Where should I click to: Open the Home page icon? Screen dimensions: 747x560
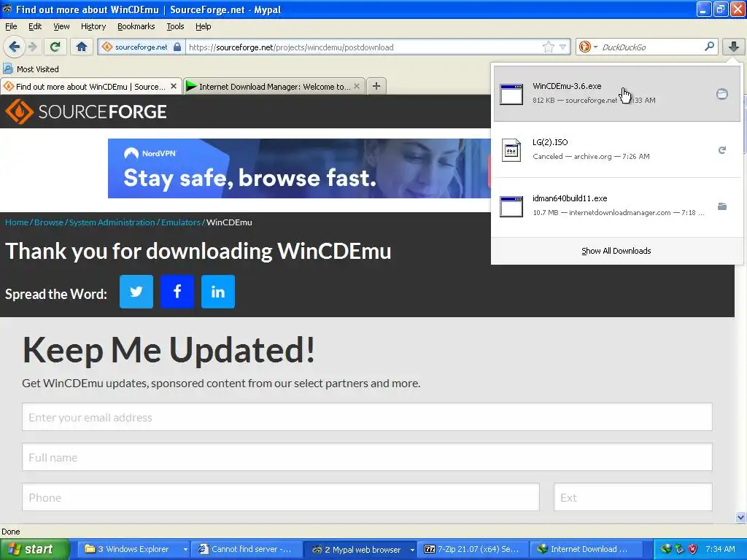tap(82, 47)
